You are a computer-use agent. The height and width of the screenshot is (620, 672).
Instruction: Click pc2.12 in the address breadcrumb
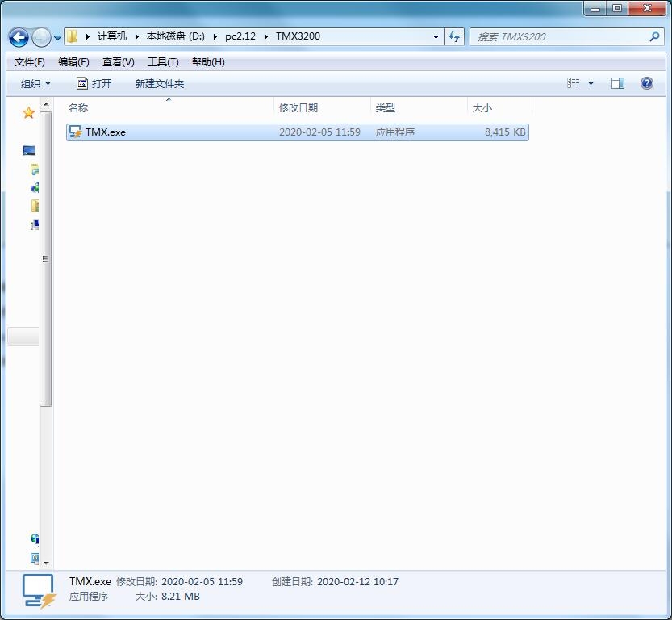(240, 36)
